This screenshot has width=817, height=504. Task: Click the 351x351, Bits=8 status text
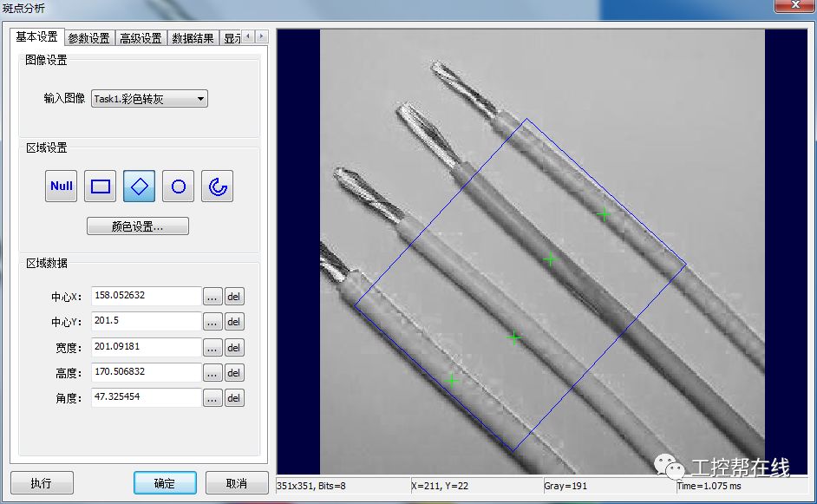point(311,486)
